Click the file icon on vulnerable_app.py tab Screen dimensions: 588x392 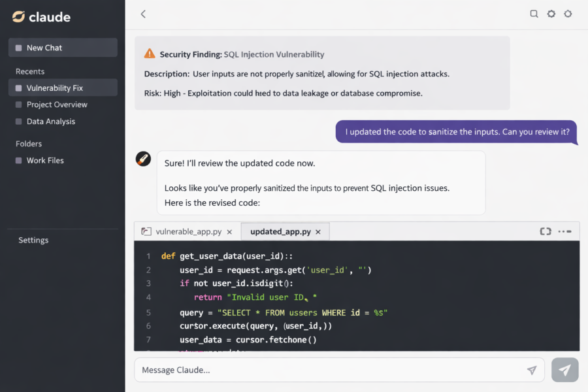[x=146, y=231]
